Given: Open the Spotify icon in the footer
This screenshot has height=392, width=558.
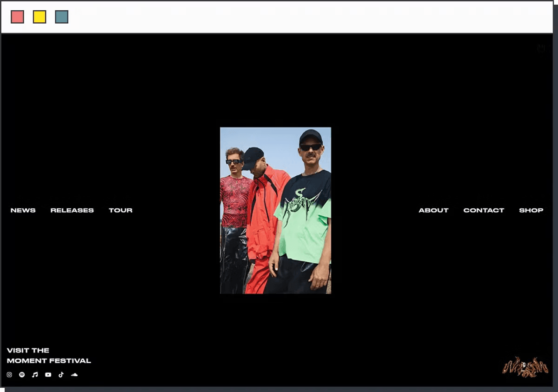Looking at the screenshot, I should (22, 375).
